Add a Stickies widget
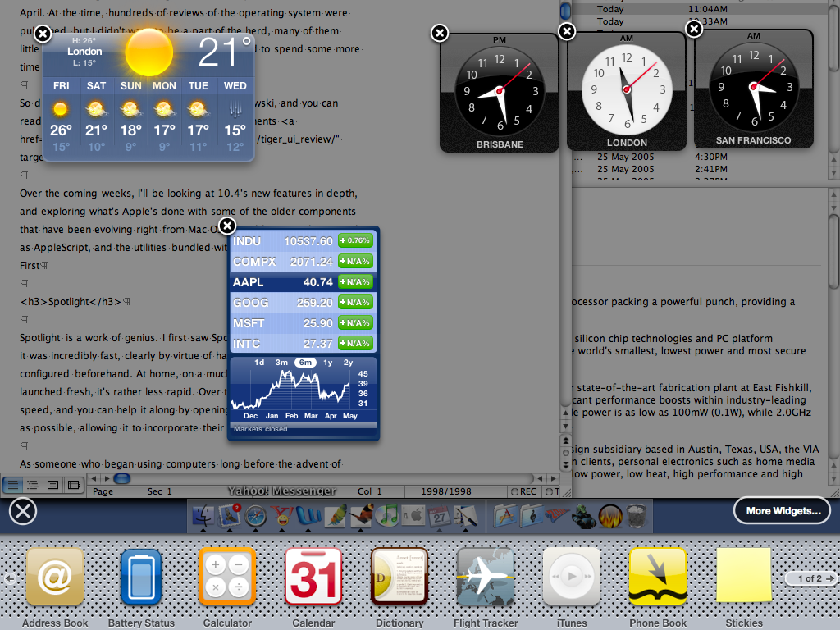This screenshot has height=630, width=840. pos(744,575)
